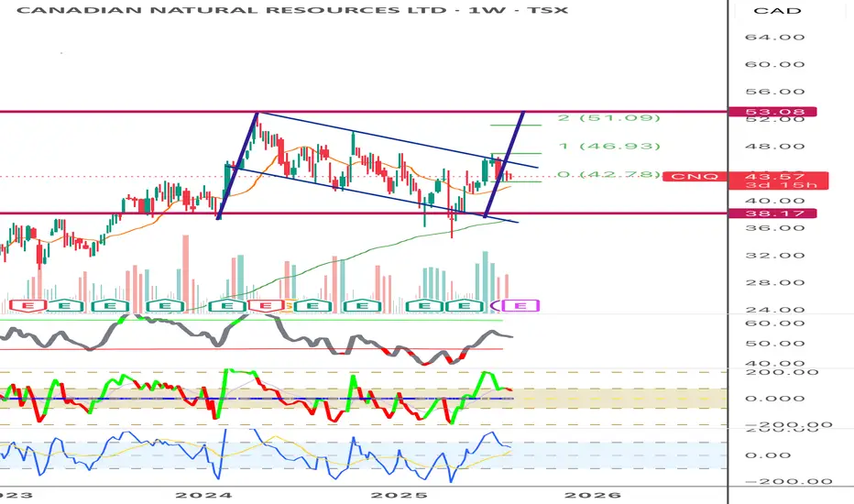Click 50.00 on the RSI pane scale

point(774,344)
